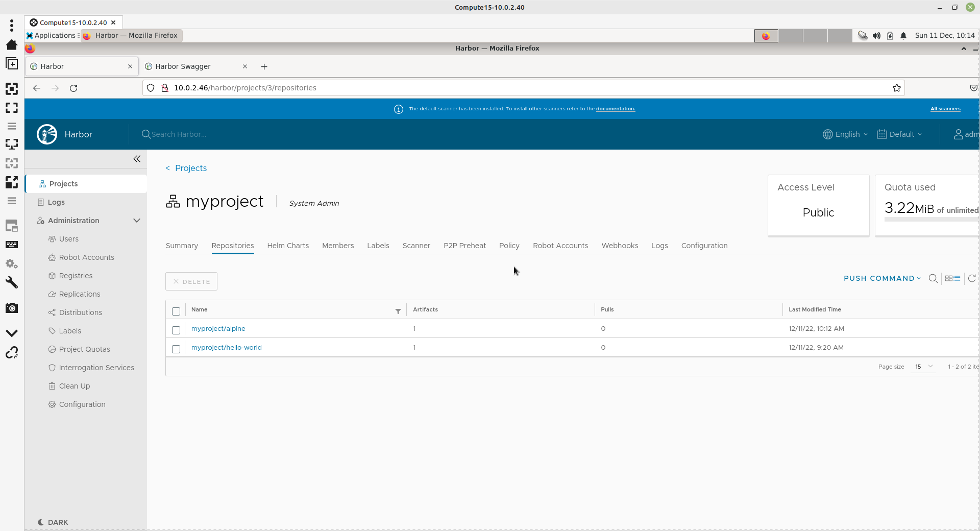Open the Robot Accounts project tab
Image resolution: width=980 pixels, height=531 pixels.
[x=560, y=246]
